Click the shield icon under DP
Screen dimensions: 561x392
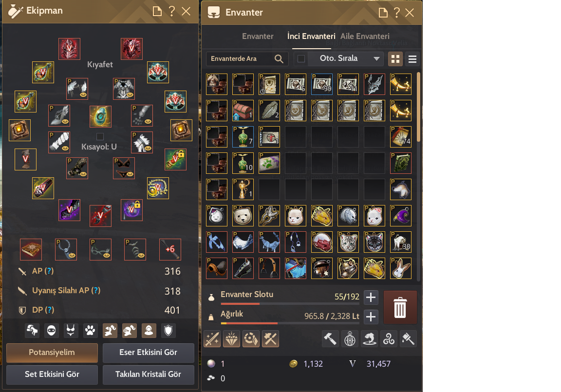(168, 331)
